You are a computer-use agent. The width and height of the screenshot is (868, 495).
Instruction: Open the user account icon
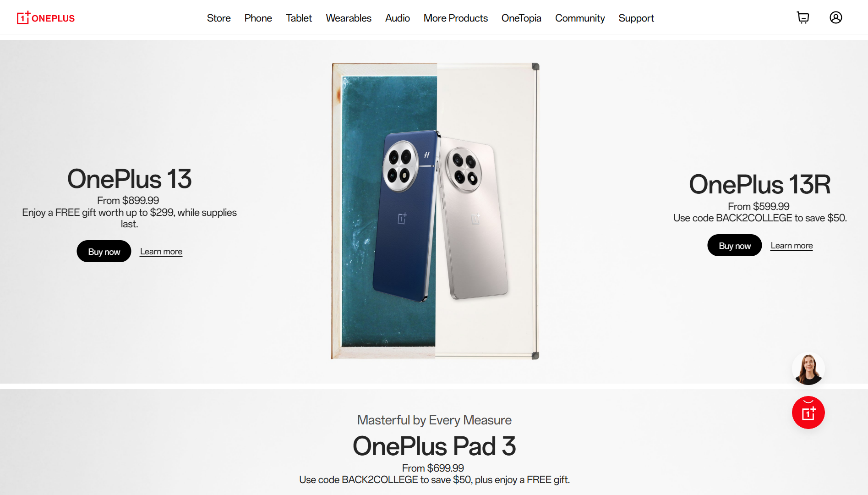tap(836, 17)
